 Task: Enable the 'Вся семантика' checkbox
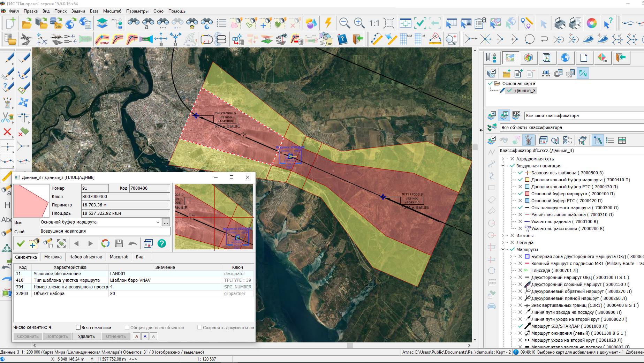pyautogui.click(x=78, y=327)
